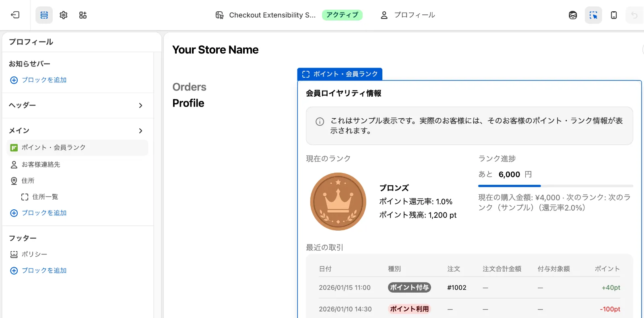The image size is (644, 318).
Task: Click the -100pt points value
Action: [610, 309]
